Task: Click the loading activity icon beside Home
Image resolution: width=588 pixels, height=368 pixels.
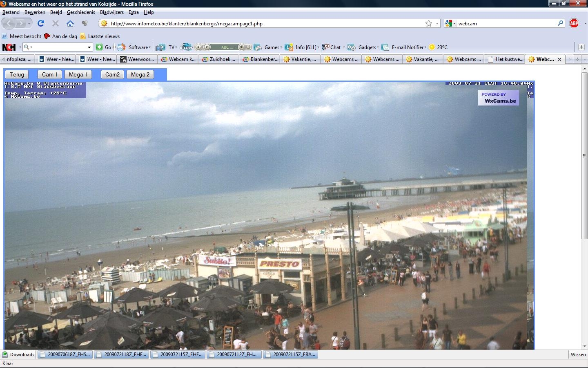Action: [x=85, y=23]
